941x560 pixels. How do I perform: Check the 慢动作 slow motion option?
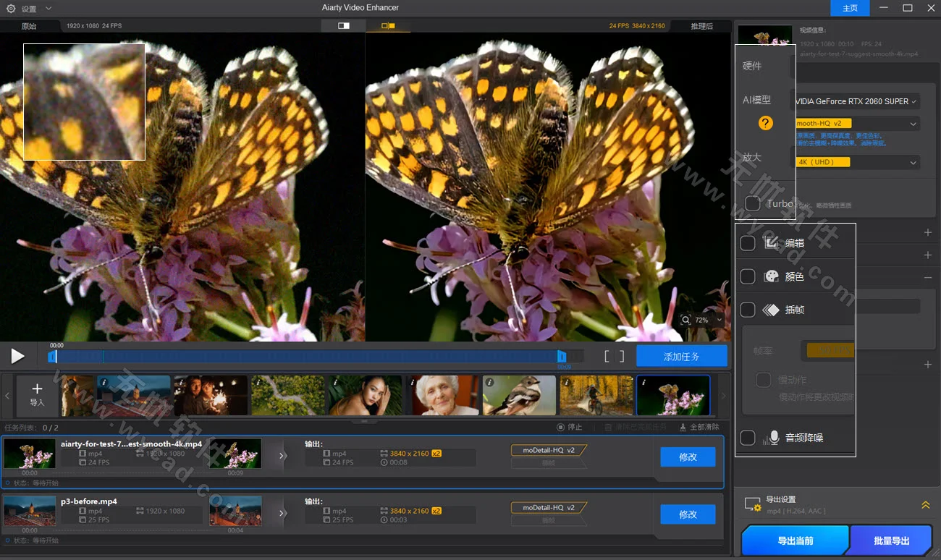pyautogui.click(x=764, y=379)
